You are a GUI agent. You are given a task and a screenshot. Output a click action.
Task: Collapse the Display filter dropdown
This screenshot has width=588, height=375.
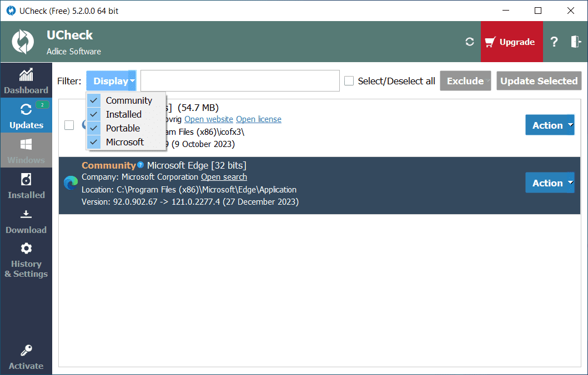pyautogui.click(x=112, y=81)
